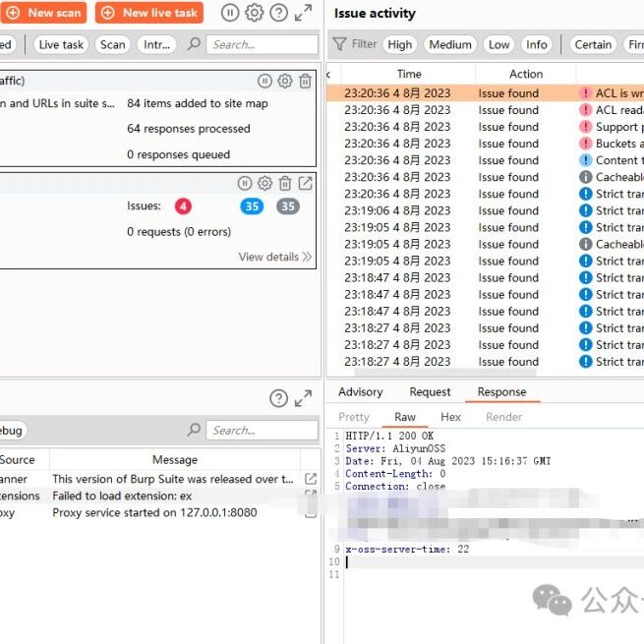Switch to the Response tab
Image resolution: width=644 pixels, height=644 pixels.
pos(501,392)
